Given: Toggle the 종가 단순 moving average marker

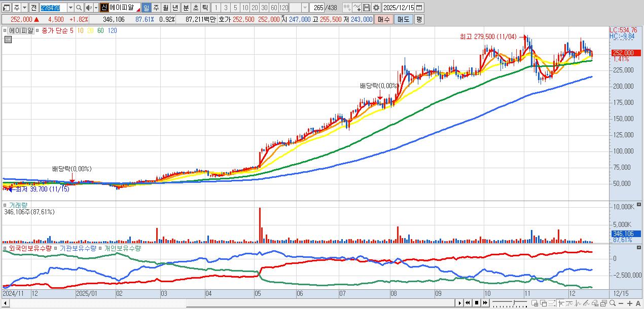Looking at the screenshot, I should point(38,30).
